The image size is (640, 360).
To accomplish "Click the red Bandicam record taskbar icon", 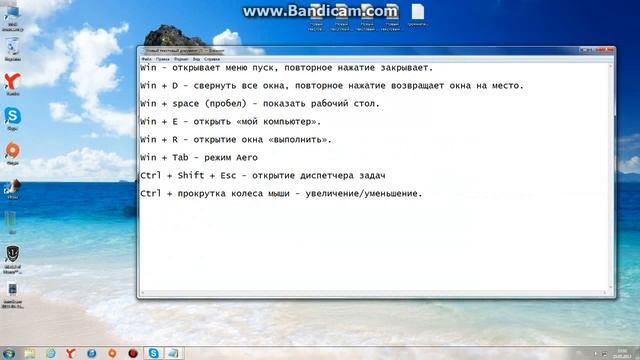I will [x=133, y=353].
